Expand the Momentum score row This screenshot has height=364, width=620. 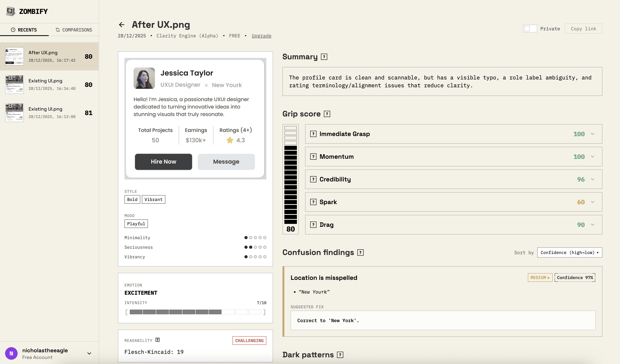pos(592,157)
